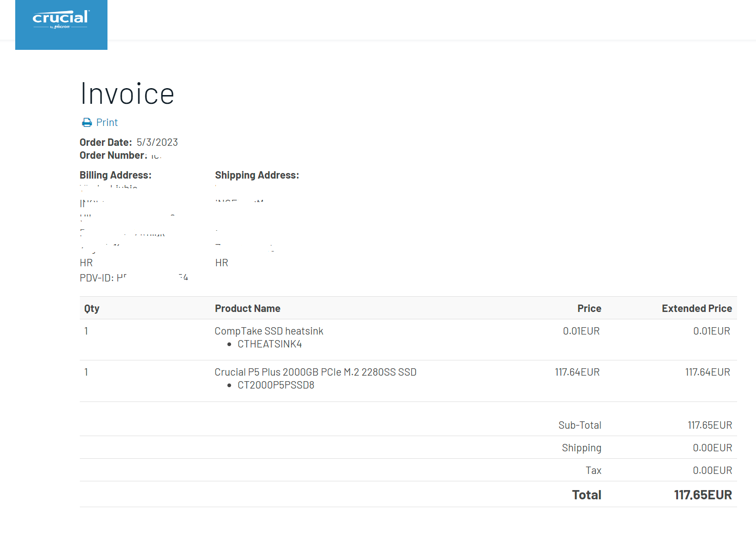
Task: Click the Print link text
Action: coord(107,123)
